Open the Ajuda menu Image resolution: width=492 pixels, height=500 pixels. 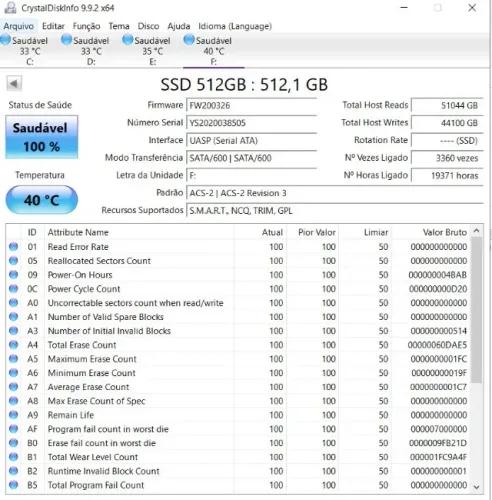pos(179,26)
